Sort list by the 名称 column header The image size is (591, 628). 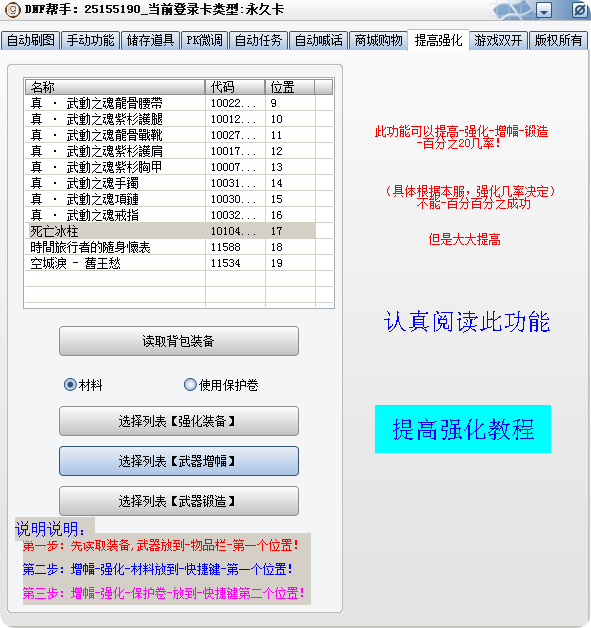coord(115,87)
